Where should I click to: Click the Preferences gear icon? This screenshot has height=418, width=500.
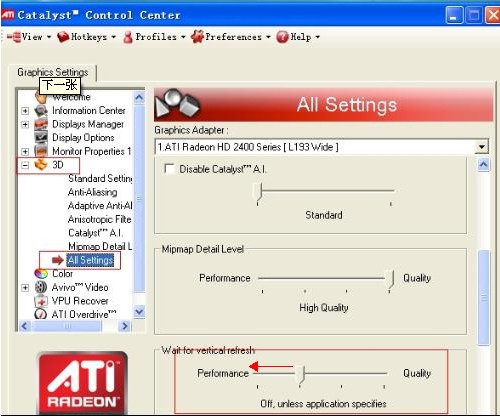(x=197, y=37)
